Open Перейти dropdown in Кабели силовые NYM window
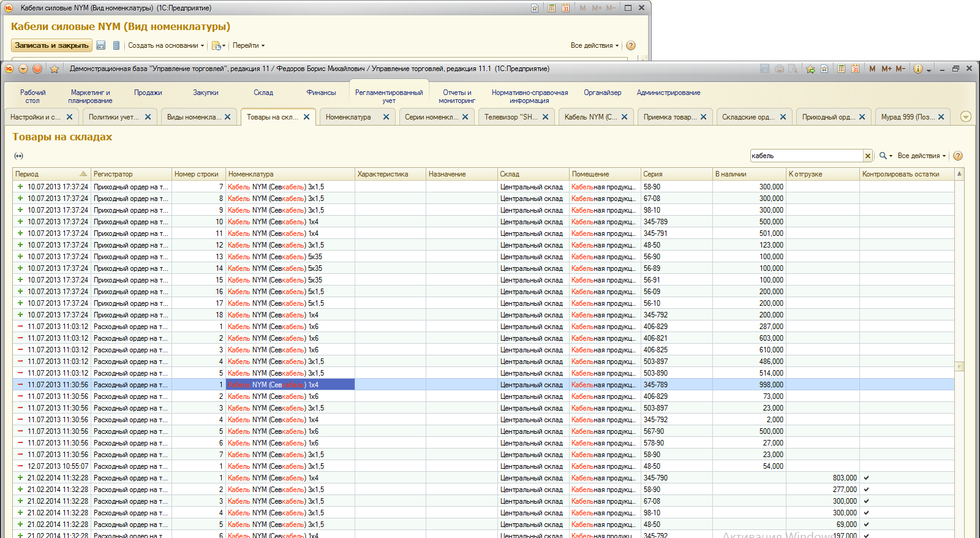This screenshot has width=980, height=538. [249, 45]
